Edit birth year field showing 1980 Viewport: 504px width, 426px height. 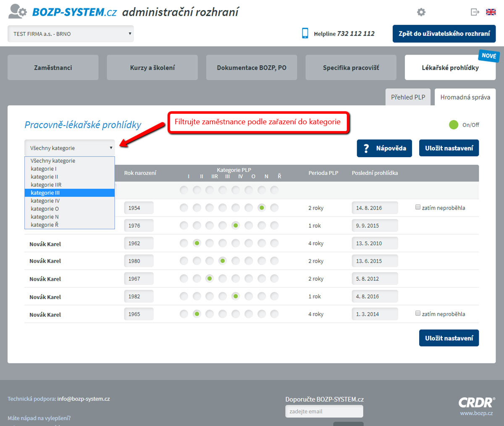pyautogui.click(x=139, y=261)
